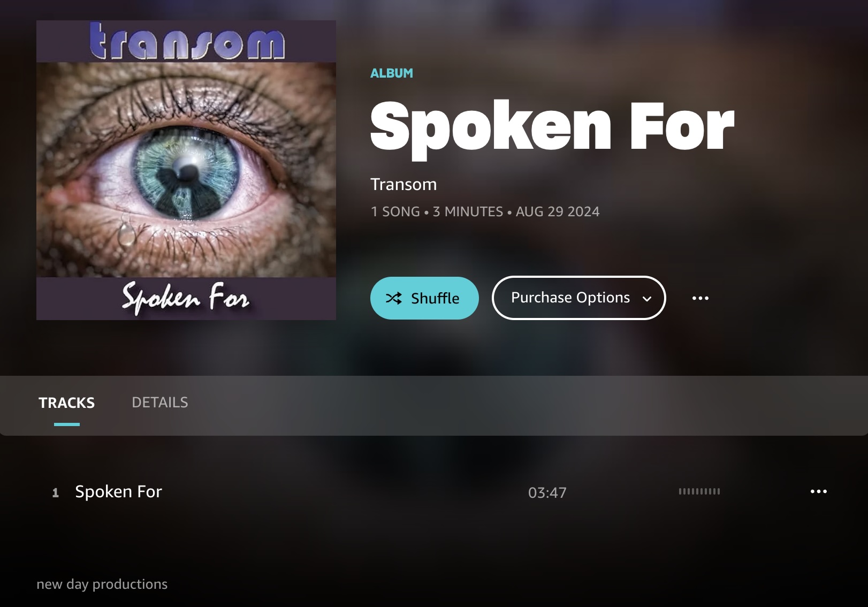868x607 pixels.
Task: Open more options for Spoken For track
Action: 818,491
